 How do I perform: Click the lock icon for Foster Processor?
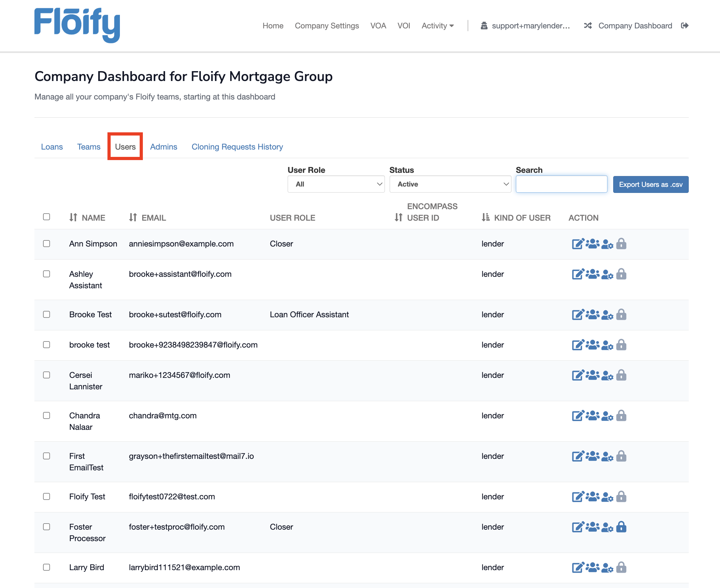coord(621,527)
